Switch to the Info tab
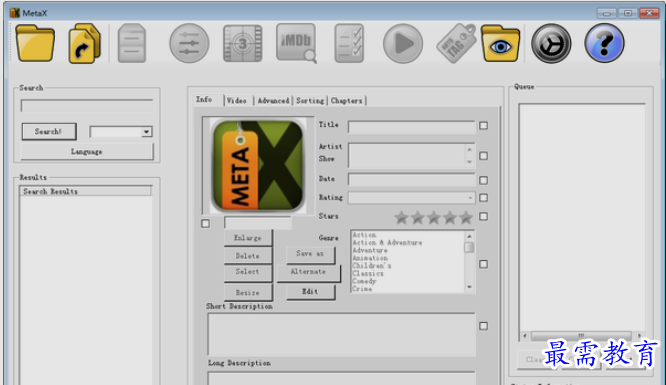Image resolution: width=666 pixels, height=385 pixels. pos(204,99)
